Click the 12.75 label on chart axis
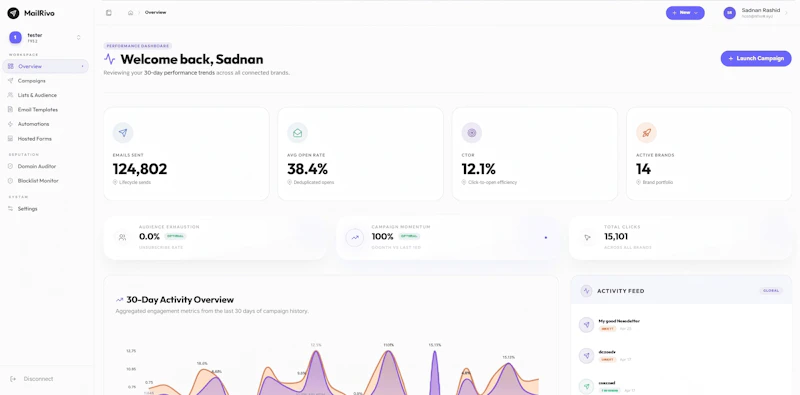This screenshot has width=800, height=395. tap(131, 351)
